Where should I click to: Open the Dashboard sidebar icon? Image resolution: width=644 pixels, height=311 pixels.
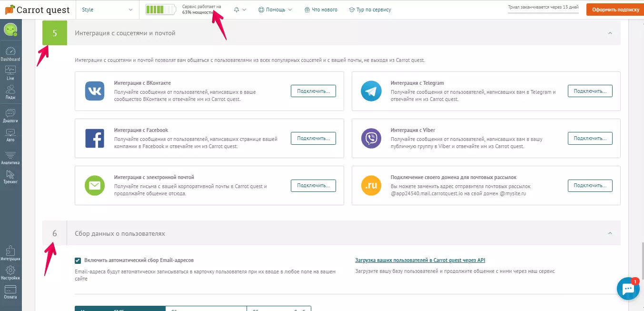tap(10, 54)
